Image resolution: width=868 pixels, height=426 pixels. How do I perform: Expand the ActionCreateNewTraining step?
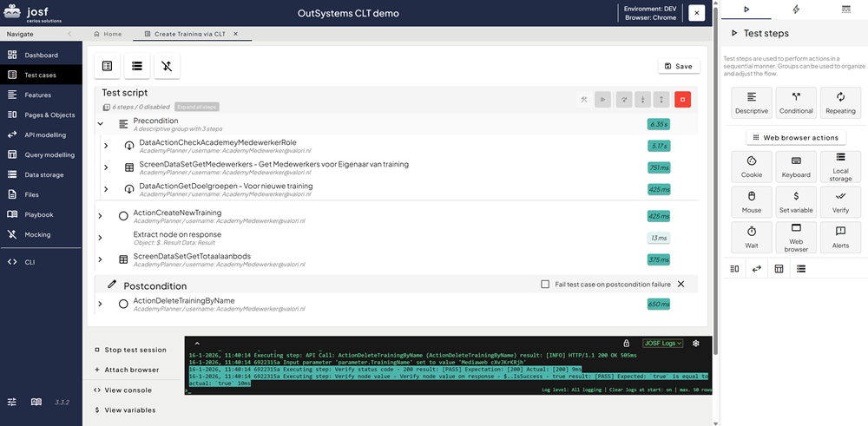(x=101, y=216)
